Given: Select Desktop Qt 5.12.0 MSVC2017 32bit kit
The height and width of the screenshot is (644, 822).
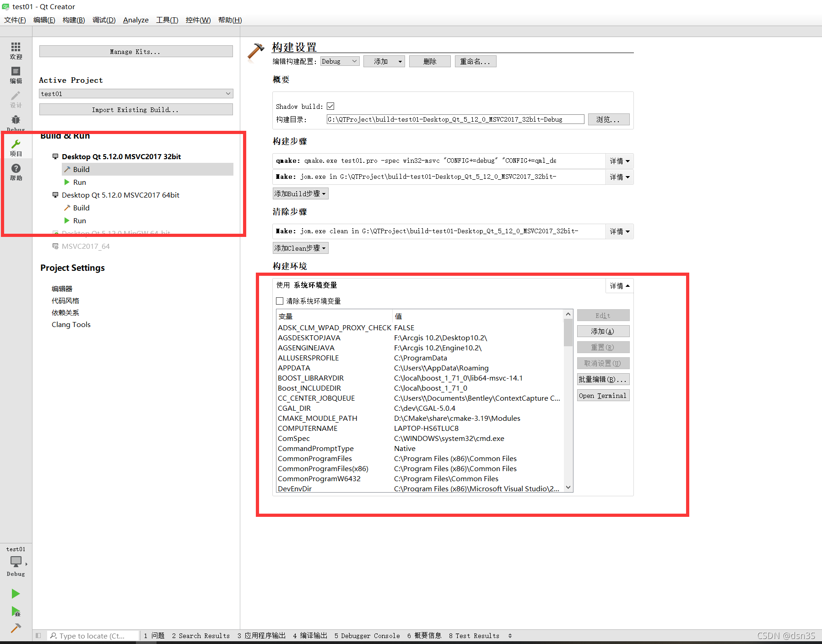Looking at the screenshot, I should pyautogui.click(x=121, y=156).
